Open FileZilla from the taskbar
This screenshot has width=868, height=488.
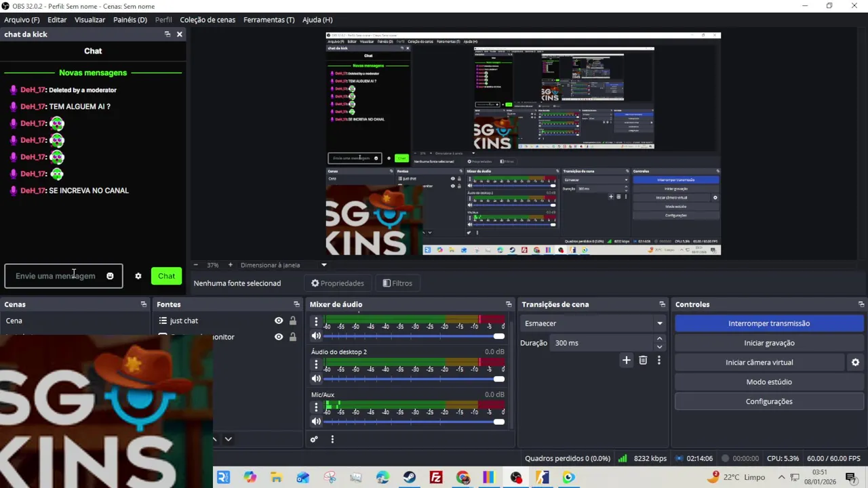(x=436, y=477)
